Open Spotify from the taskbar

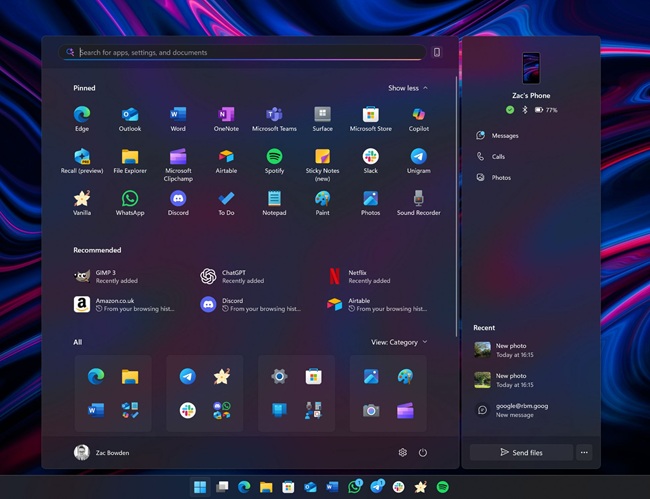click(443, 487)
